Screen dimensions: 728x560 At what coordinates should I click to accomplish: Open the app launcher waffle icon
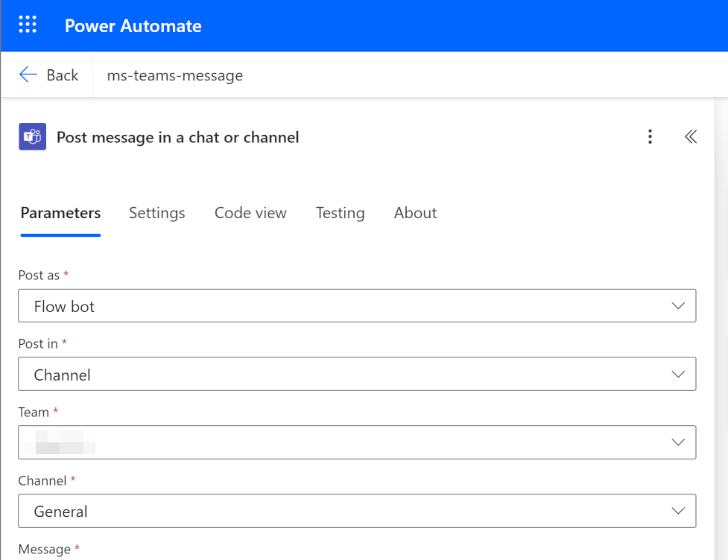click(28, 25)
